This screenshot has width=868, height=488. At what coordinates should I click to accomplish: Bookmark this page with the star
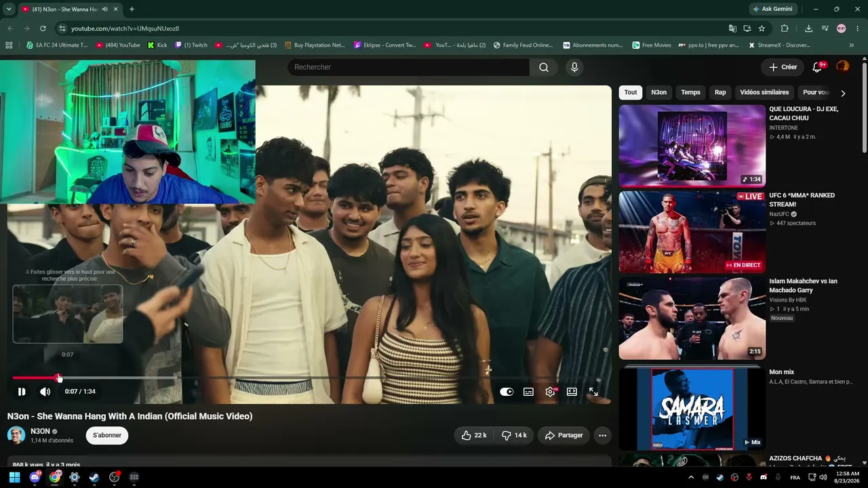pyautogui.click(x=762, y=28)
